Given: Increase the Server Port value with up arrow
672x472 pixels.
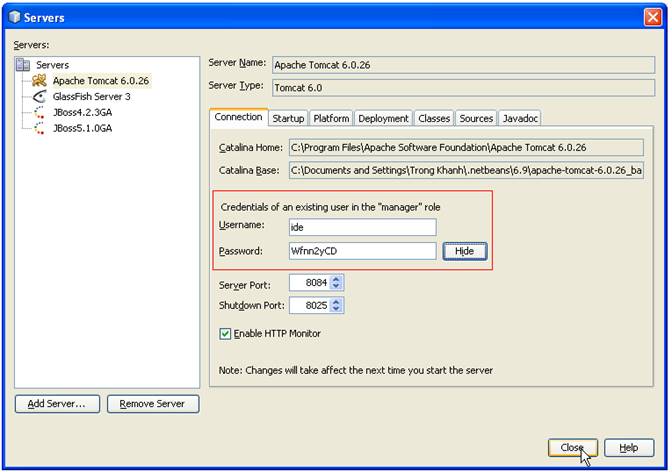Looking at the screenshot, I should tap(336, 279).
